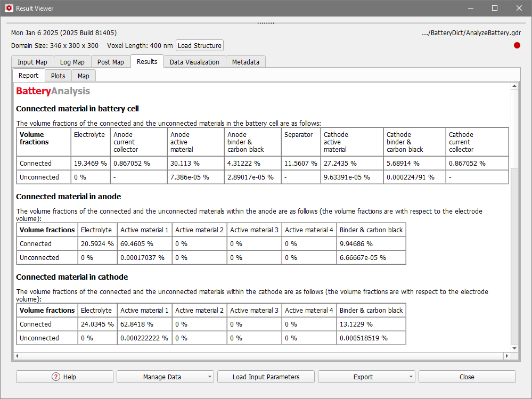Click cell value '5.68914 %'

click(403, 163)
